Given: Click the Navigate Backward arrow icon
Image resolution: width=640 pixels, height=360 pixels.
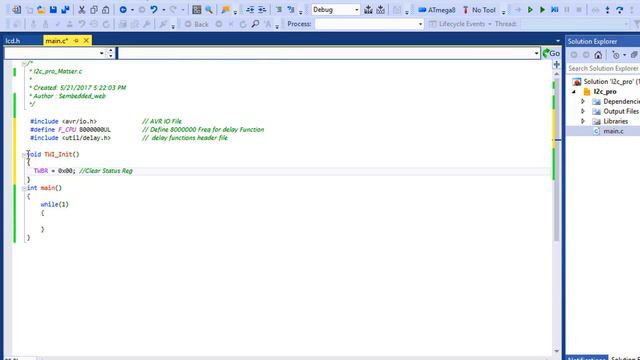Looking at the screenshot, I should click(x=123, y=9).
